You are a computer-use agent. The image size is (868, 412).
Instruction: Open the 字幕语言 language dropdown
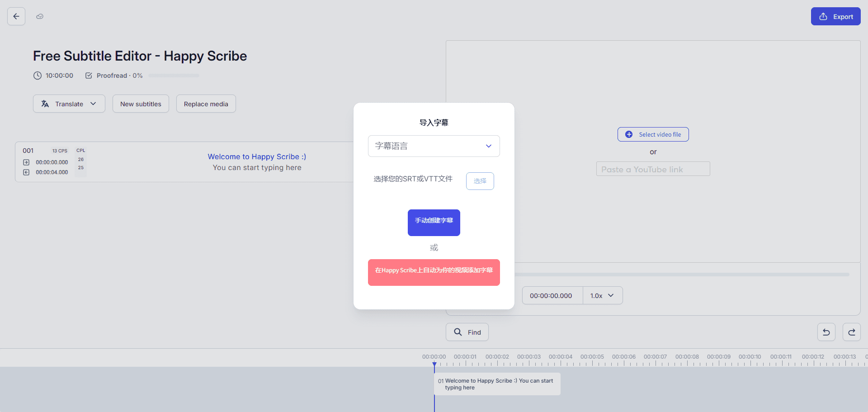coord(434,146)
